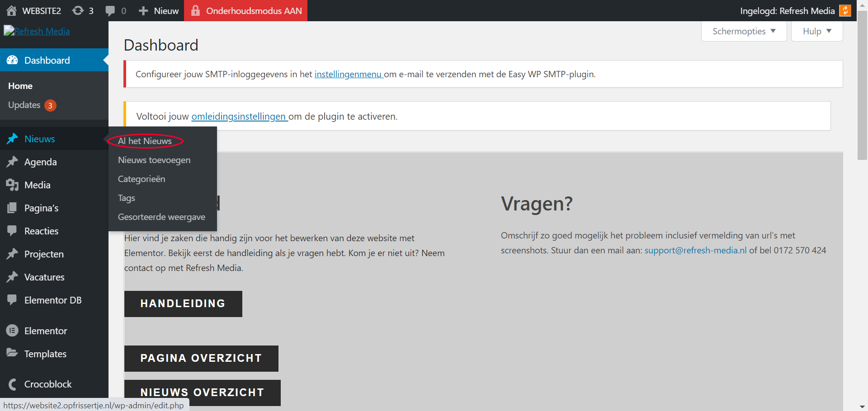The image size is (868, 411).
Task: Open the Nieuw add-content menu
Action: [159, 10]
